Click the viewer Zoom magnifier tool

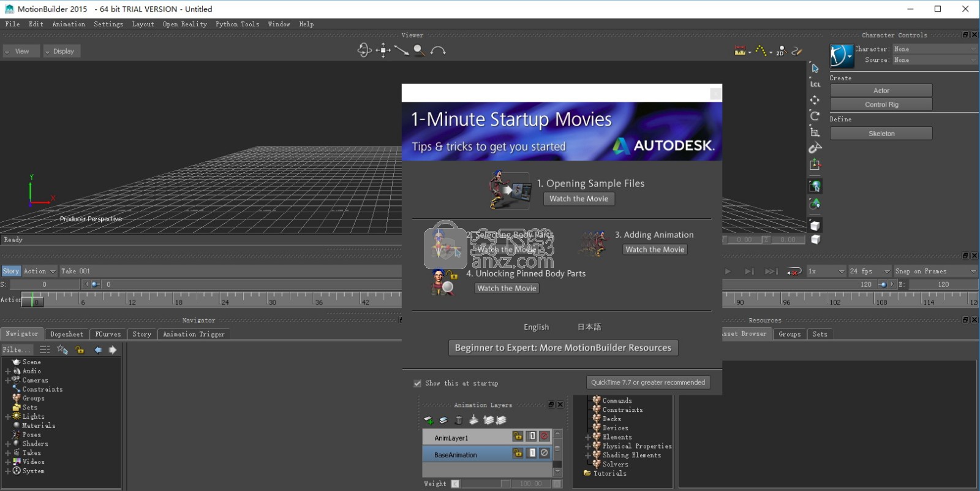click(x=419, y=50)
